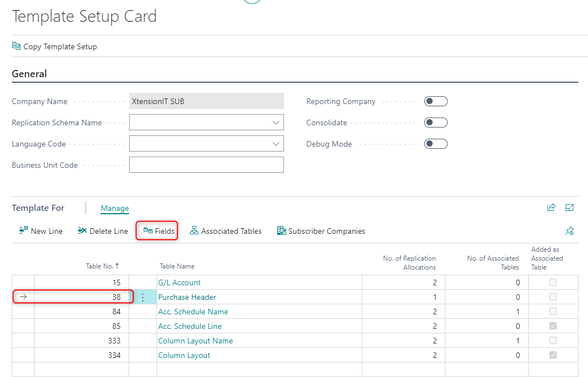The height and width of the screenshot is (377, 588).
Task: Open the G/L Account record link
Action: coord(179,282)
